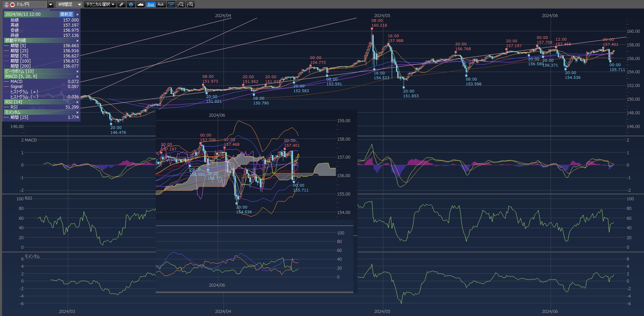
Task: Close the 移動平均線 indicator section
Action: (77, 41)
